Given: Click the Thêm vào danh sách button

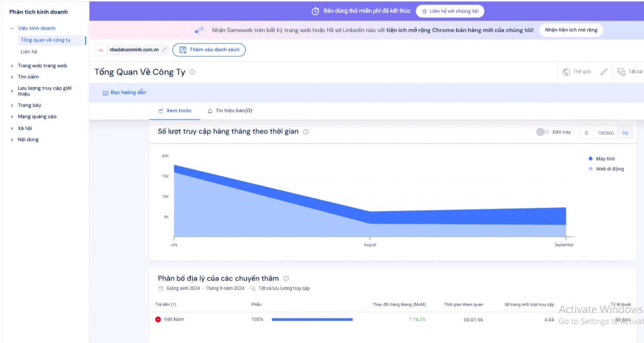Looking at the screenshot, I should pos(209,50).
